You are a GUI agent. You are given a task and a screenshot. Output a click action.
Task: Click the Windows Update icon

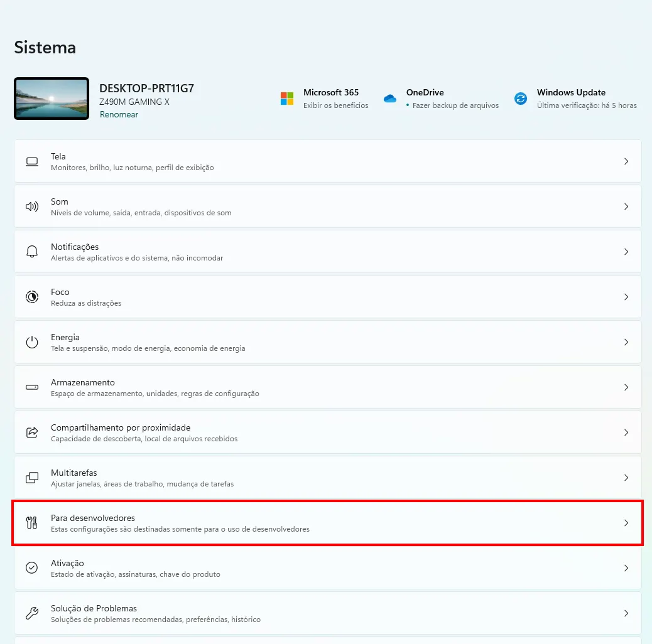click(x=521, y=99)
